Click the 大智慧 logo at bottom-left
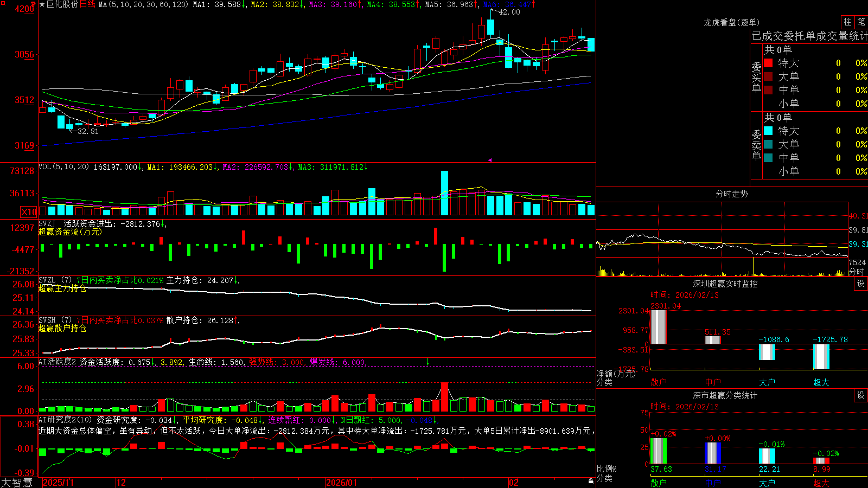This screenshot has width=868, height=488. pos(17,483)
